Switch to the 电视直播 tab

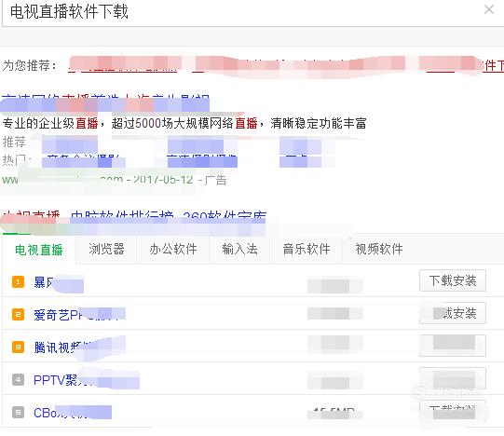39,250
